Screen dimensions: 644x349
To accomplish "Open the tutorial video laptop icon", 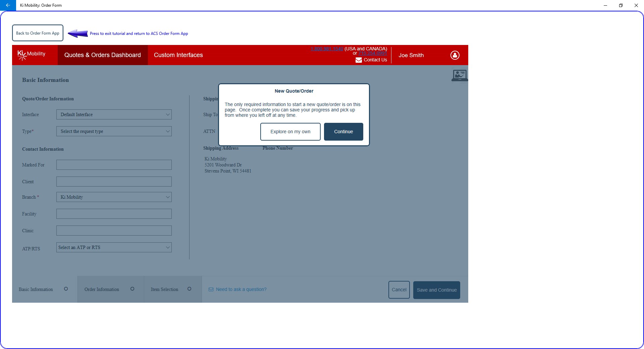I will [x=459, y=75].
